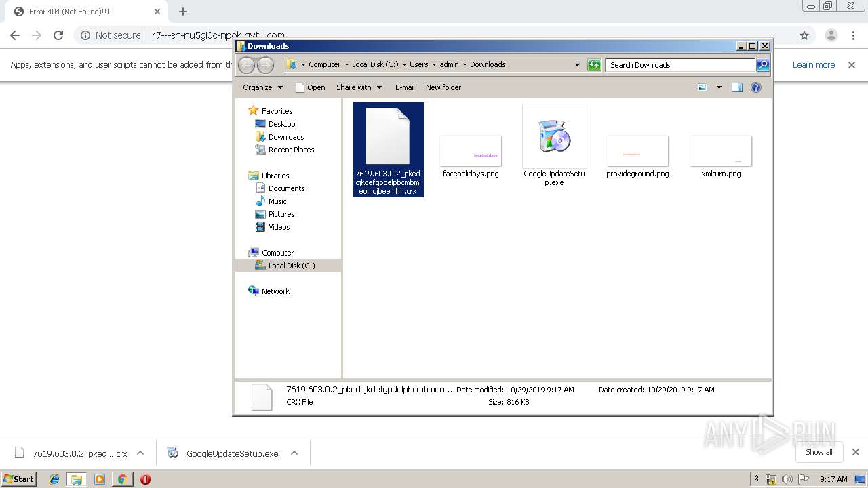Image resolution: width=868 pixels, height=488 pixels.
Task: Open the Start menu
Action: coord(19,479)
